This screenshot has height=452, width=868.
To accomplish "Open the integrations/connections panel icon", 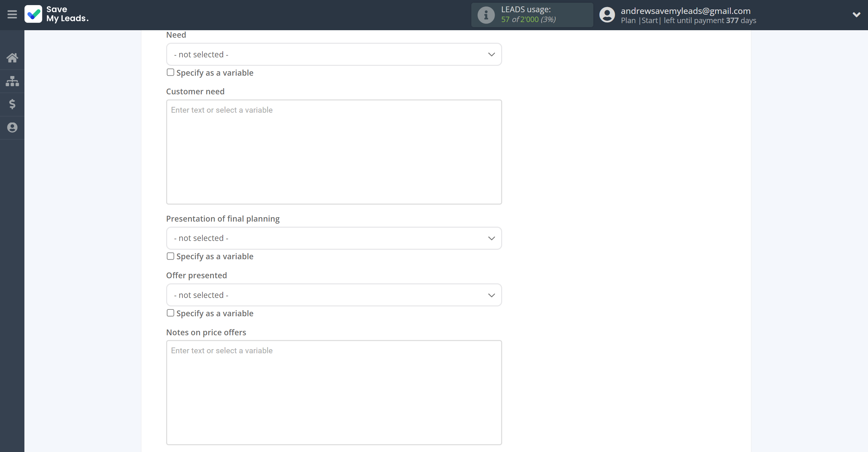I will pos(12,80).
